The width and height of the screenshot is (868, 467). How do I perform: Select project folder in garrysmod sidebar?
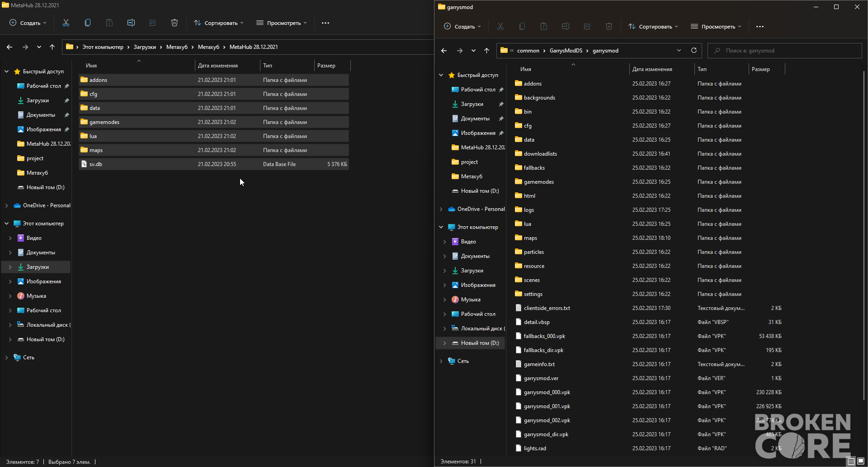(x=469, y=162)
